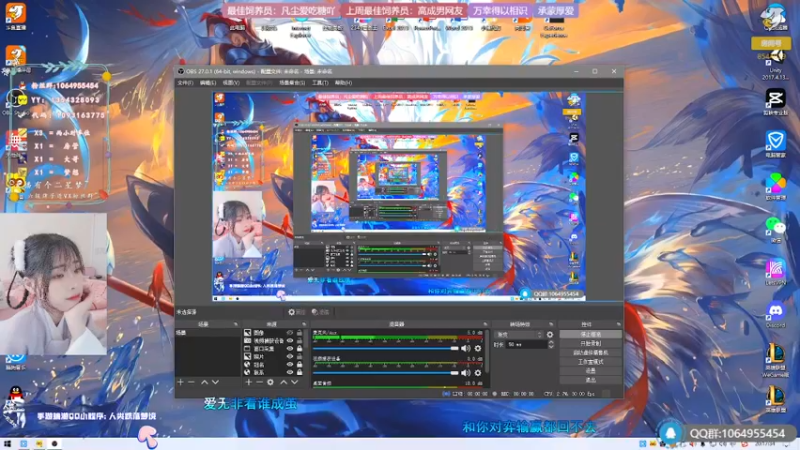Open 电脑管家 desktop icon
Viewport: 800px width, 450px height.
(x=776, y=144)
